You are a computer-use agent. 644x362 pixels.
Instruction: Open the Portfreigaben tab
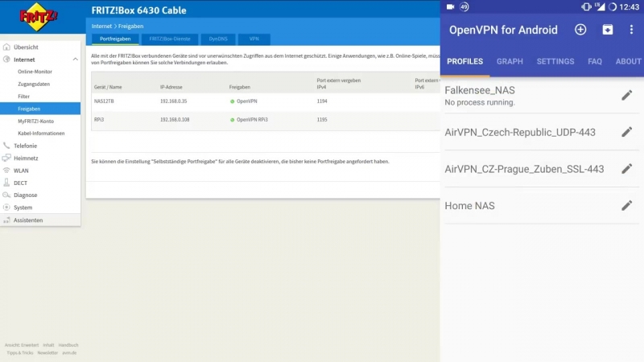point(115,39)
